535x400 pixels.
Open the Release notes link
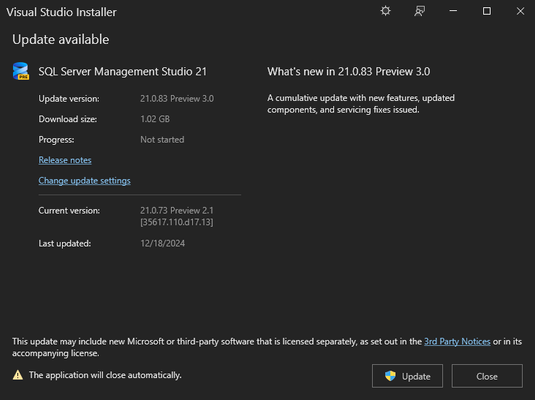coord(65,160)
